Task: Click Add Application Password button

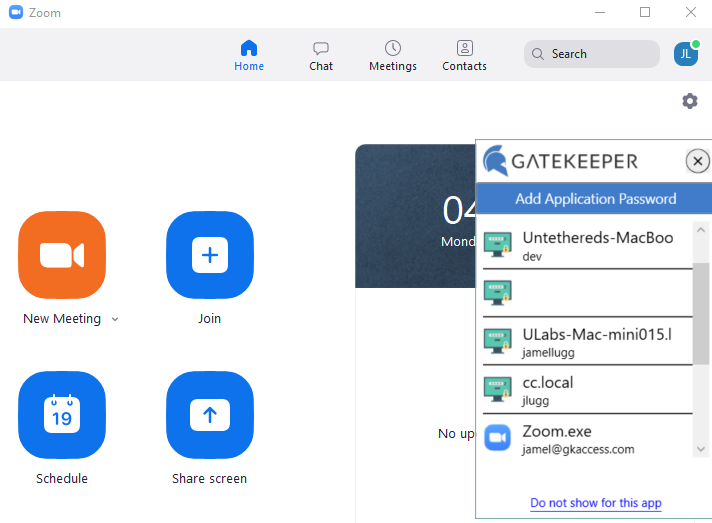Action: coord(595,198)
